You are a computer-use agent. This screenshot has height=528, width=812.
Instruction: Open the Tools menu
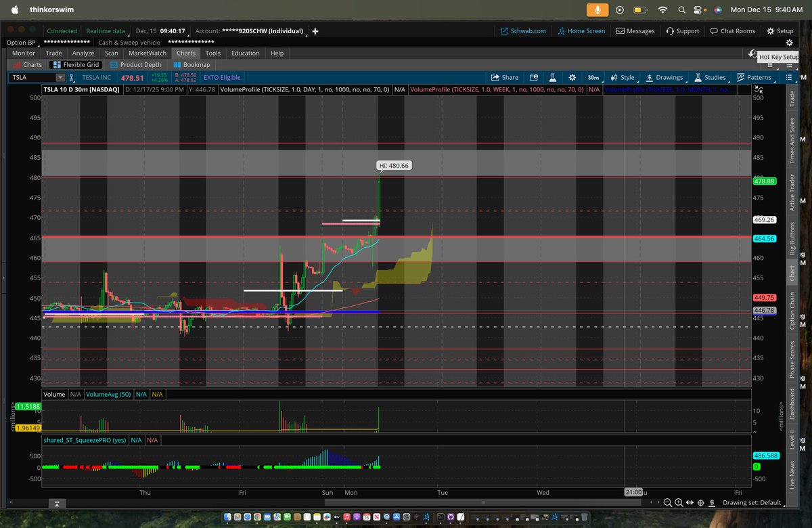point(213,53)
